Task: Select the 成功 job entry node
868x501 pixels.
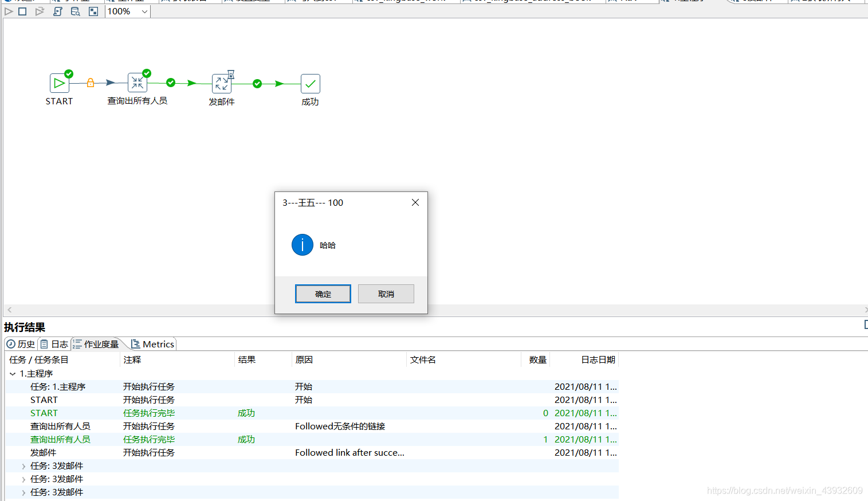Action: (x=310, y=84)
